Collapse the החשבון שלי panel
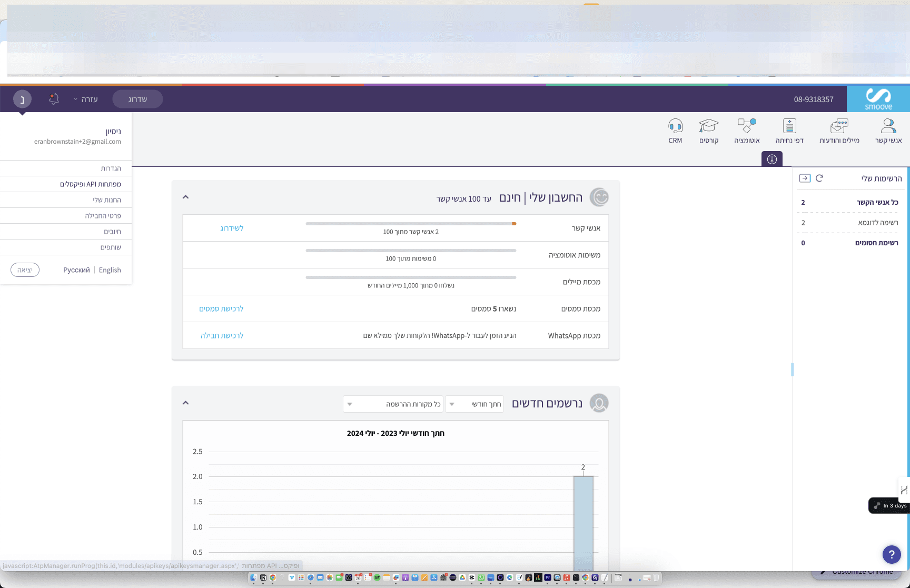The height and width of the screenshot is (588, 910). (185, 197)
